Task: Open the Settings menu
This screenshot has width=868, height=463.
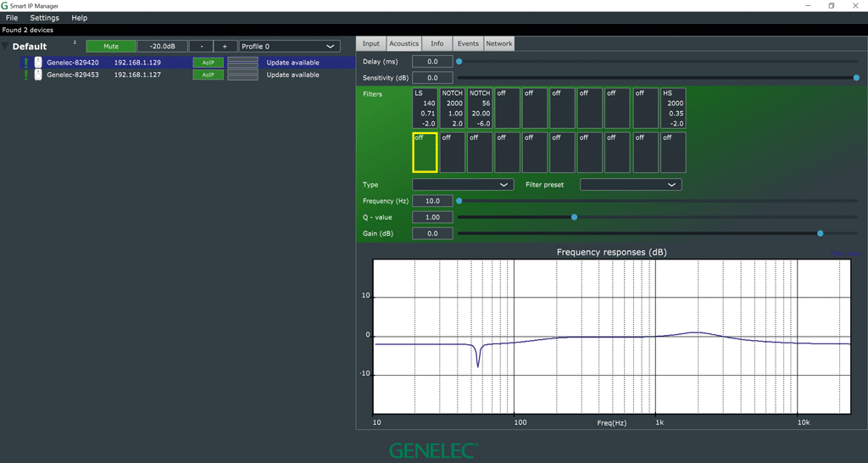Action: click(44, 18)
